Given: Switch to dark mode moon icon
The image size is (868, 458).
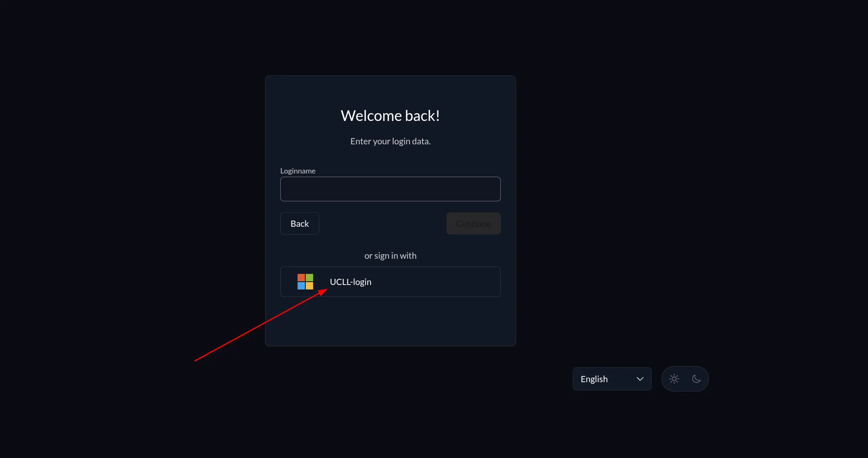Looking at the screenshot, I should click(696, 379).
